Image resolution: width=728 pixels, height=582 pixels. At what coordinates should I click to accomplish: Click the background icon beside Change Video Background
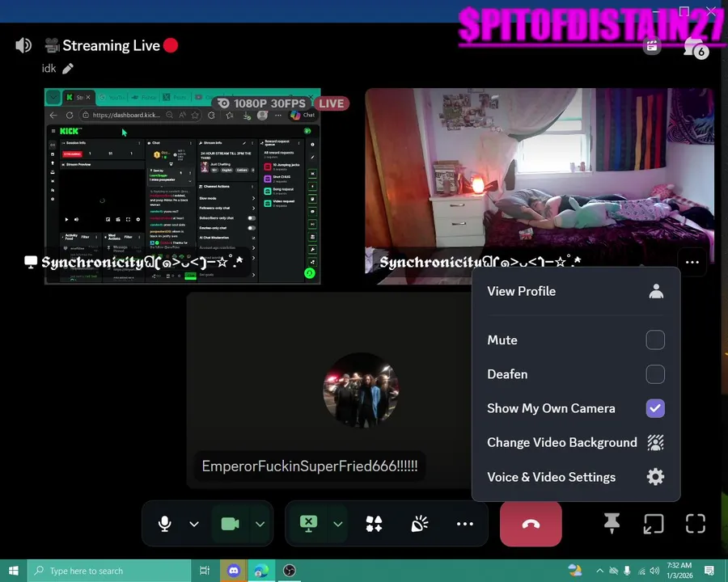655,442
